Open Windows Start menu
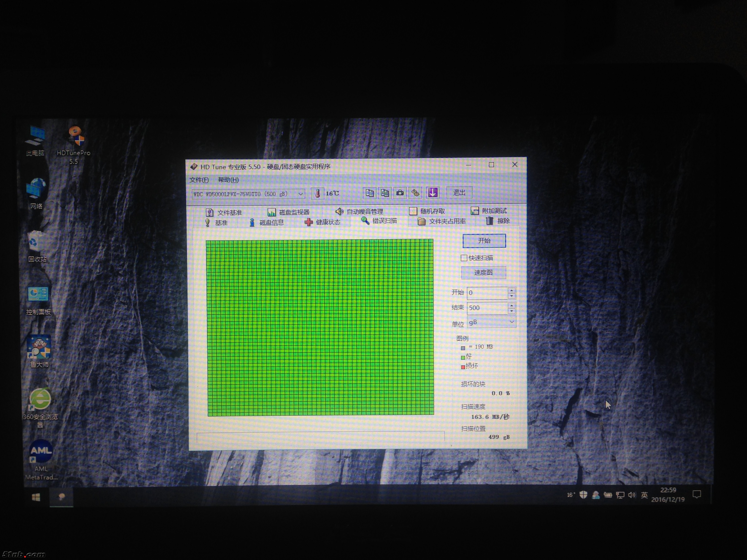The height and width of the screenshot is (560, 747). (x=36, y=497)
